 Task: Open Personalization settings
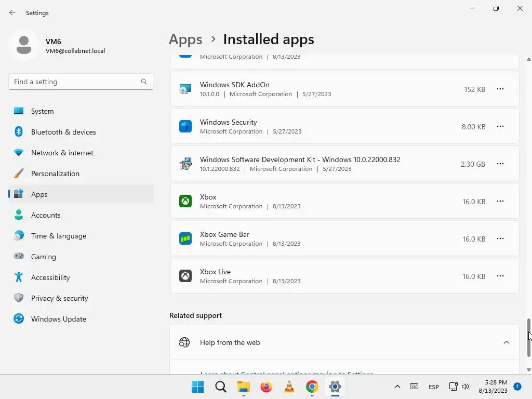81,174
